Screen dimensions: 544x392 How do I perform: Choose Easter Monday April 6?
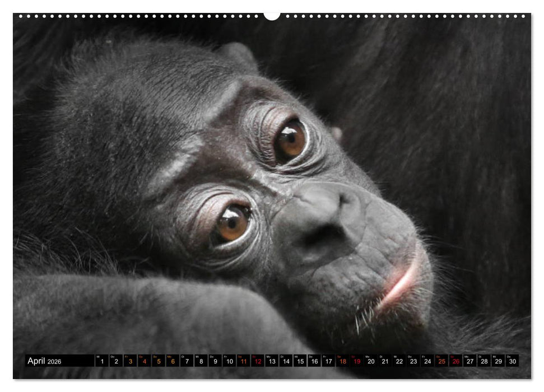tap(173, 361)
